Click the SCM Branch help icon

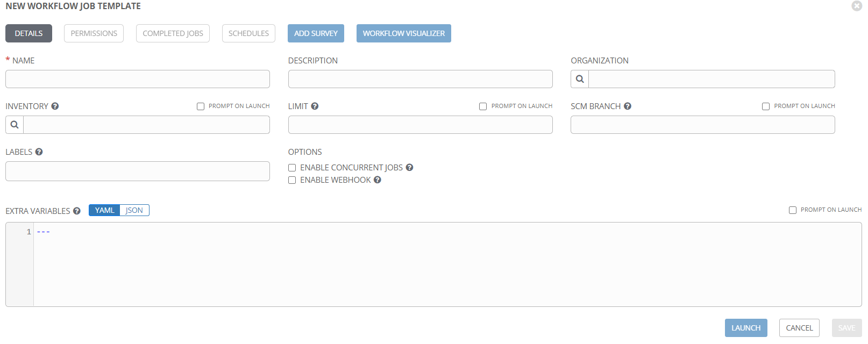click(628, 106)
